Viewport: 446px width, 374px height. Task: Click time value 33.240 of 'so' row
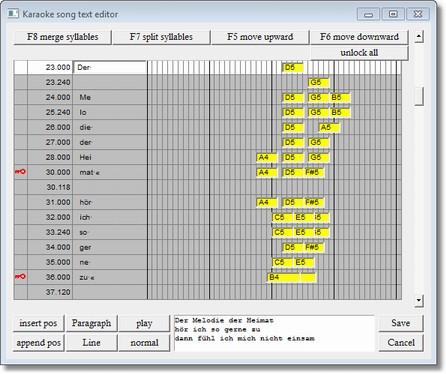coord(58,232)
